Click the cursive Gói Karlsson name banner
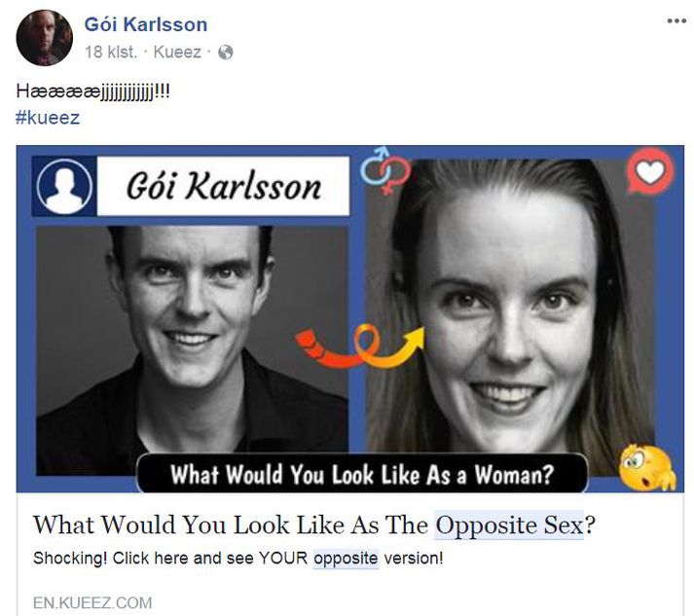The image size is (694, 616). pyautogui.click(x=223, y=186)
